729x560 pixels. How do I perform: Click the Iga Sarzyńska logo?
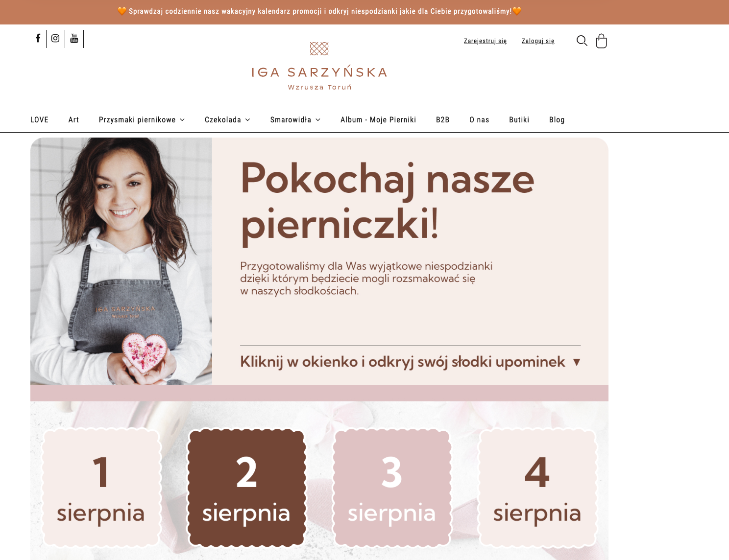(319, 66)
